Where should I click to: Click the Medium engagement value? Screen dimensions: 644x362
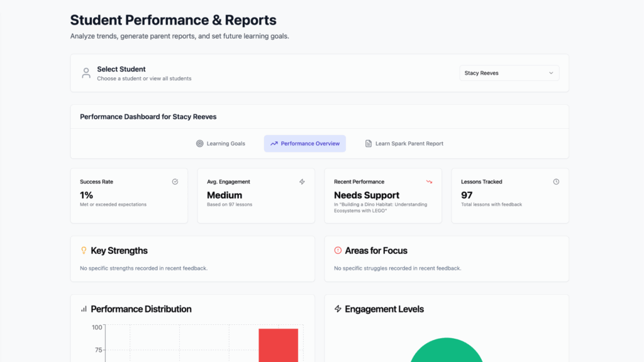[225, 195]
